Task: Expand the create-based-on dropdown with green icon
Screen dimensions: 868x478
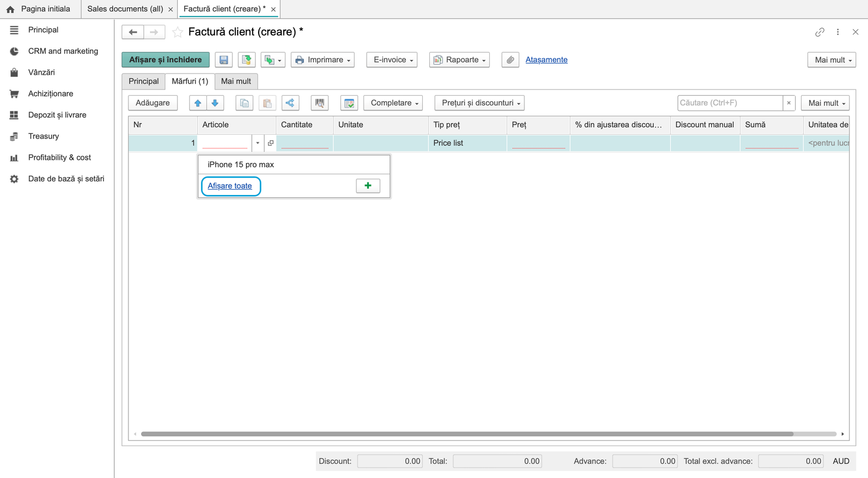Action: tap(273, 60)
